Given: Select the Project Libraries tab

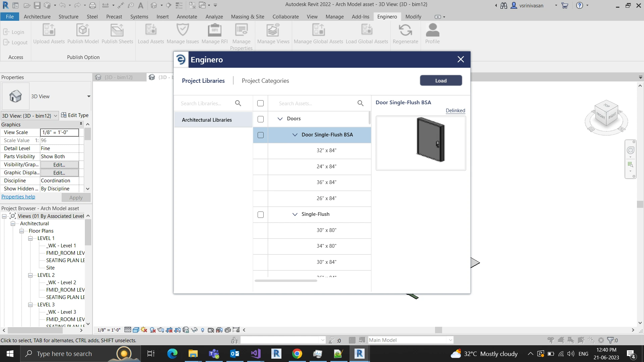Looking at the screenshot, I should [x=203, y=81].
